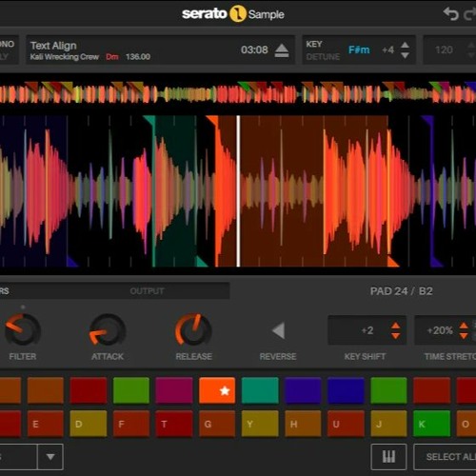
Task: Click the eject track icon
Action: [282, 50]
